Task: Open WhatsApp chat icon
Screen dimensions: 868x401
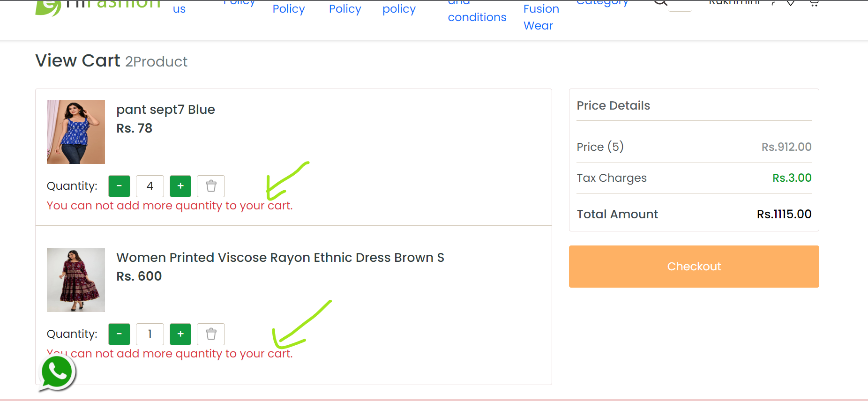Action: 57,373
